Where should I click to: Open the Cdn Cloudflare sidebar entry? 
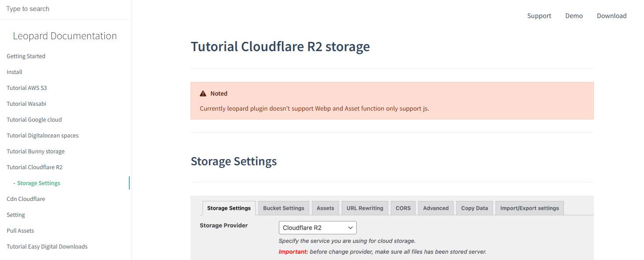(26, 199)
